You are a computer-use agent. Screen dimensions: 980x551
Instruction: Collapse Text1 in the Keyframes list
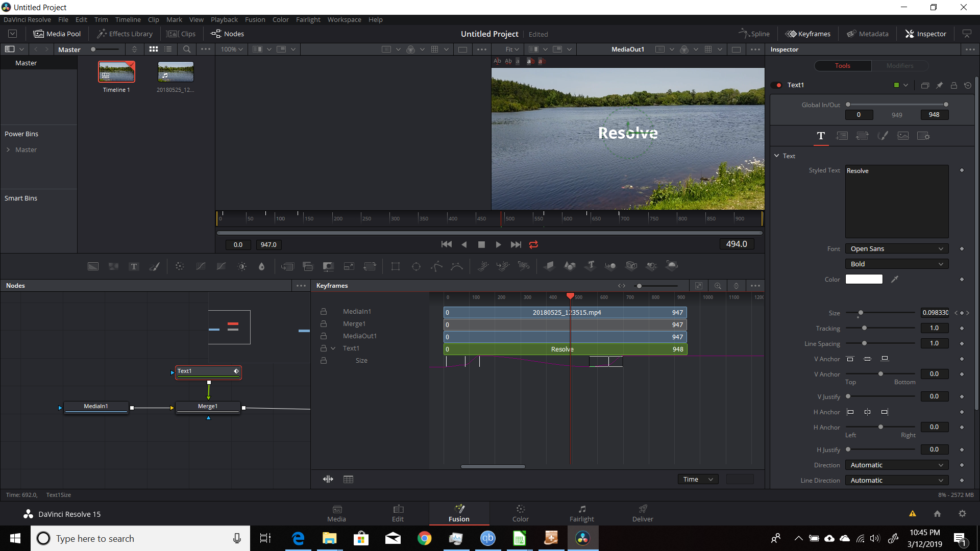tap(333, 348)
